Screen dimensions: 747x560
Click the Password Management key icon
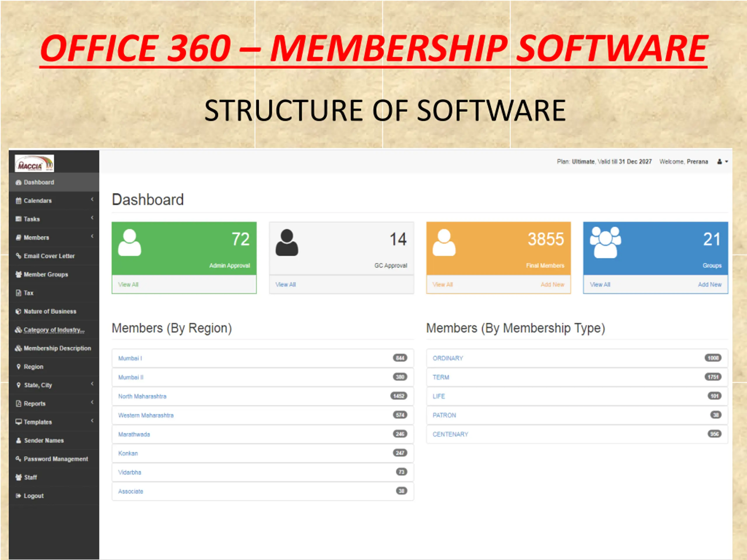coord(19,459)
